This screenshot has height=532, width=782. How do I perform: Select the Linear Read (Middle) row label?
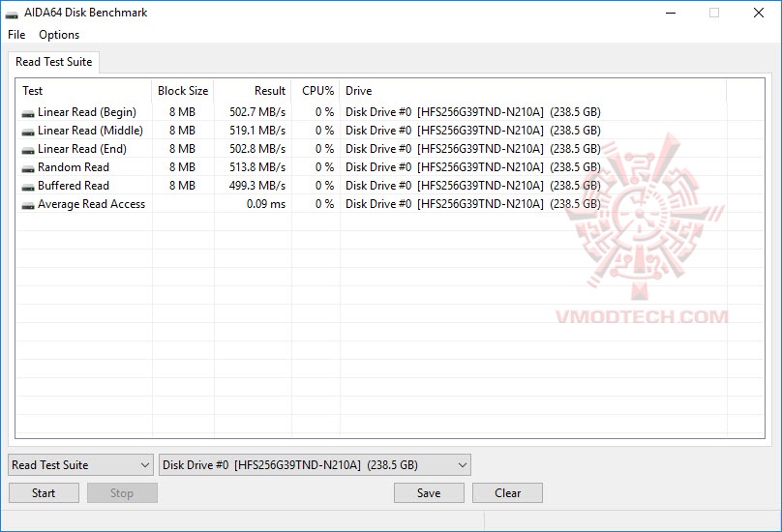point(90,131)
